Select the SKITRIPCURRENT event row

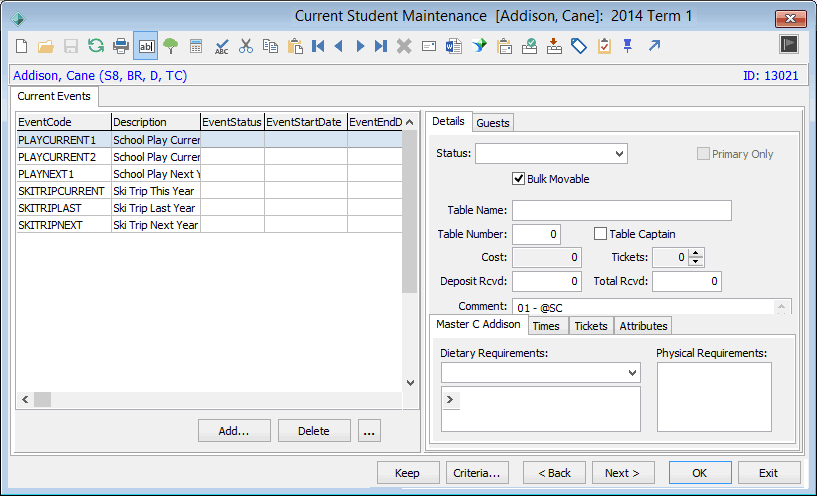click(209, 191)
